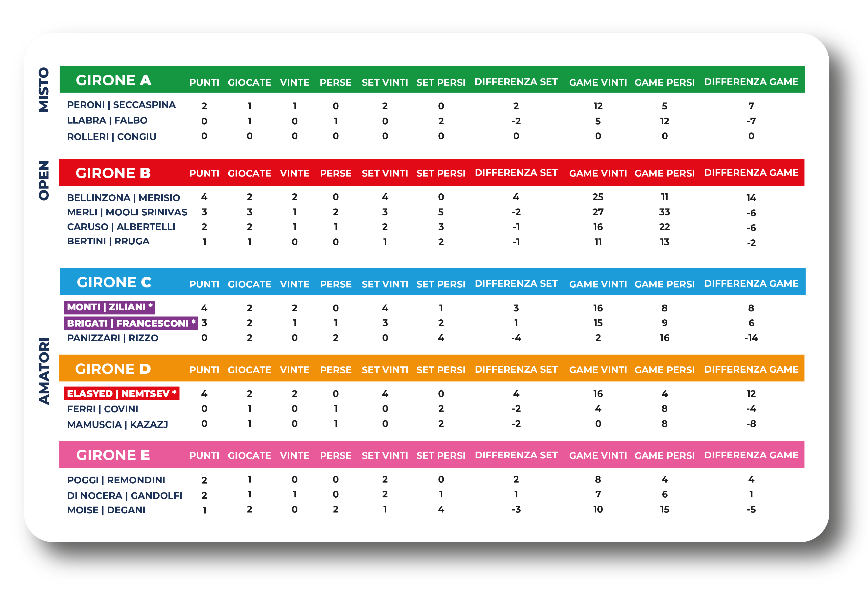Select the MAMUSCIA | KAZAZJ team name
The height and width of the screenshot is (615, 868).
[117, 425]
